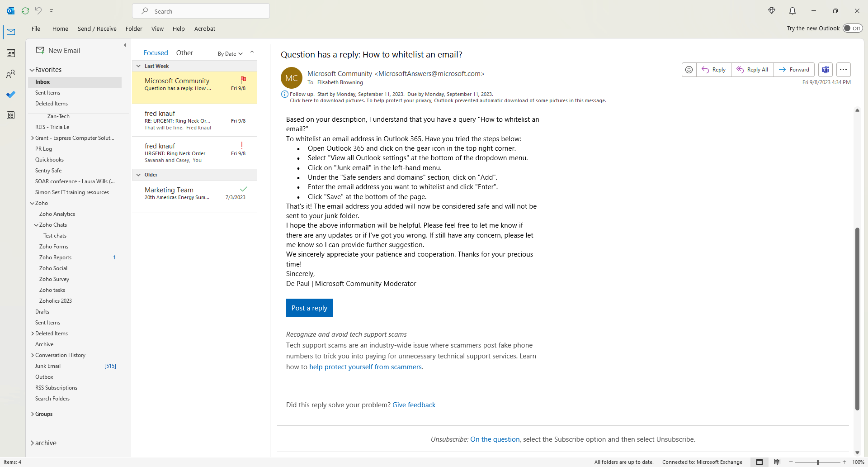Click the Microsoft 365 premium diamond icon
This screenshot has height=467, width=868.
[x=772, y=10]
